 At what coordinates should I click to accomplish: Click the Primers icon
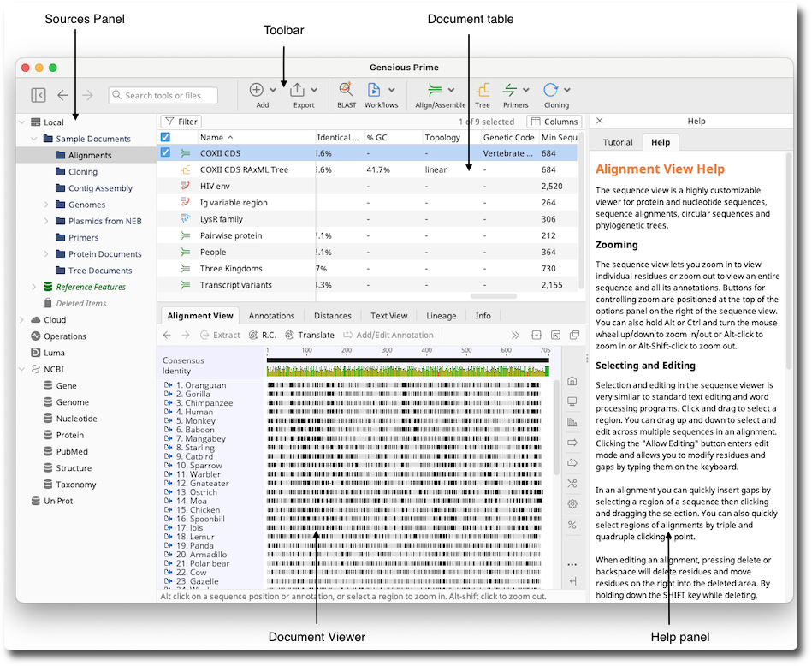tap(510, 90)
